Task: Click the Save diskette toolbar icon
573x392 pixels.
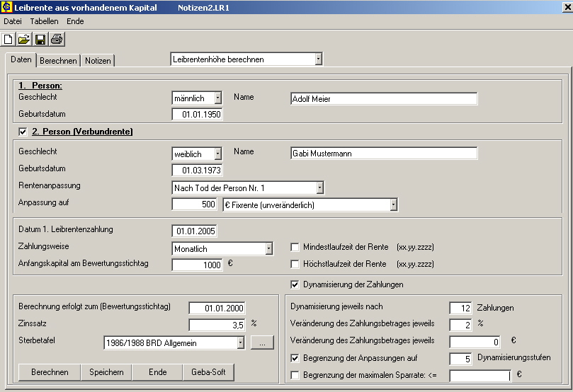Action: coord(40,39)
